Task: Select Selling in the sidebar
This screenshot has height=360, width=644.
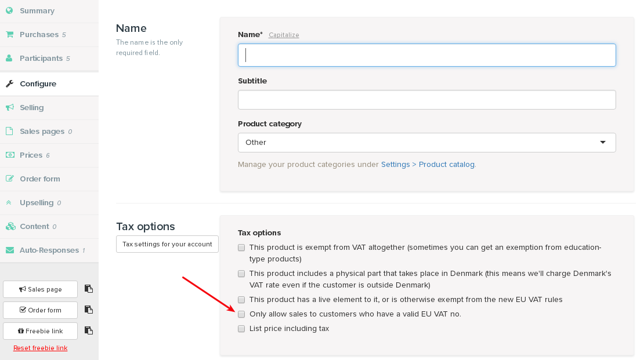Action: tap(49, 108)
